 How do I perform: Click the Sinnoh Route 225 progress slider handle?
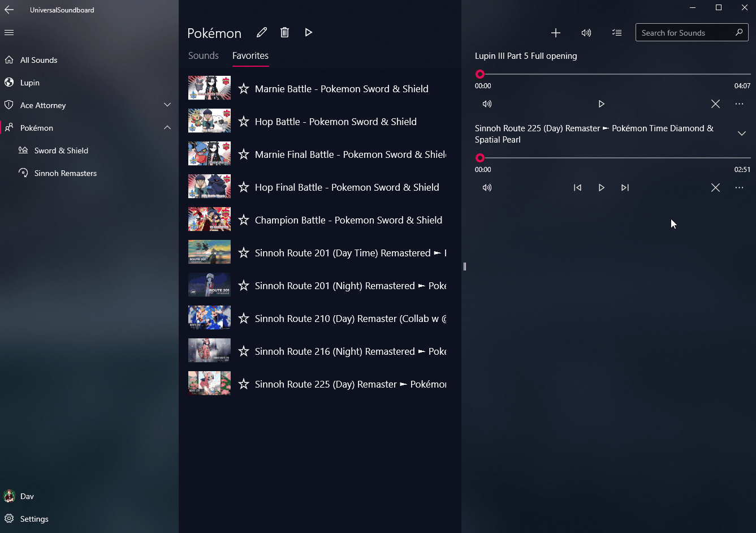click(x=480, y=158)
